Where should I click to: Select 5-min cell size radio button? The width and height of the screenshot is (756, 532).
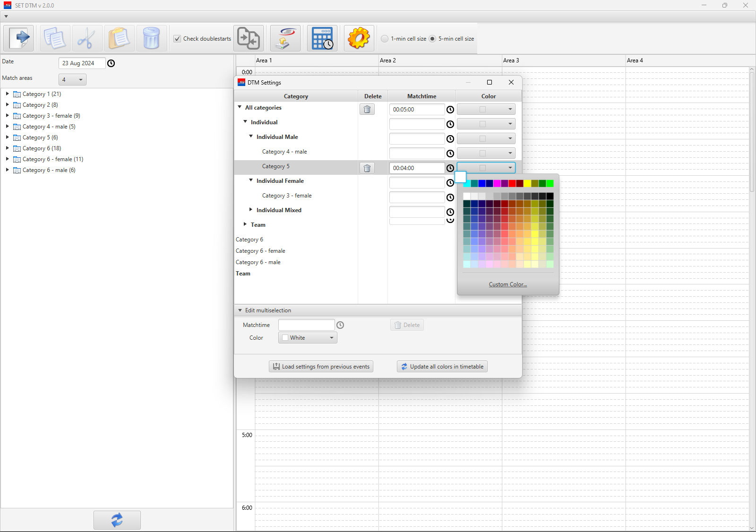point(432,39)
